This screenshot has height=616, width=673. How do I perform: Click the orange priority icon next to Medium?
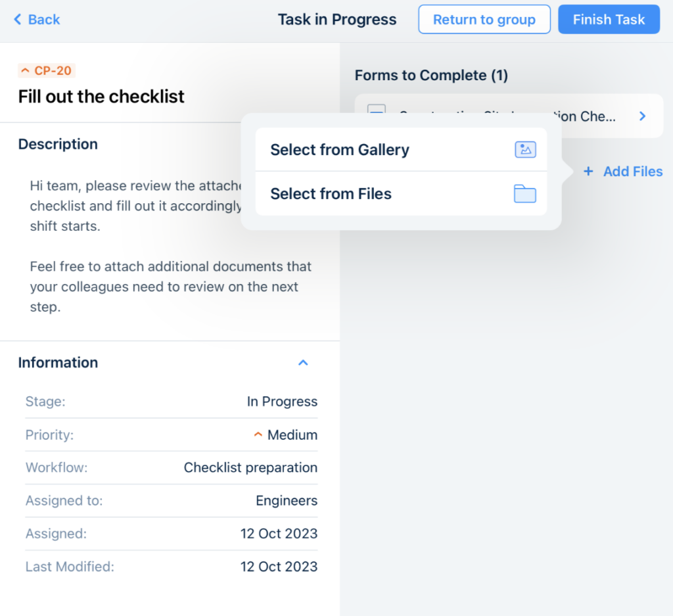pos(258,435)
